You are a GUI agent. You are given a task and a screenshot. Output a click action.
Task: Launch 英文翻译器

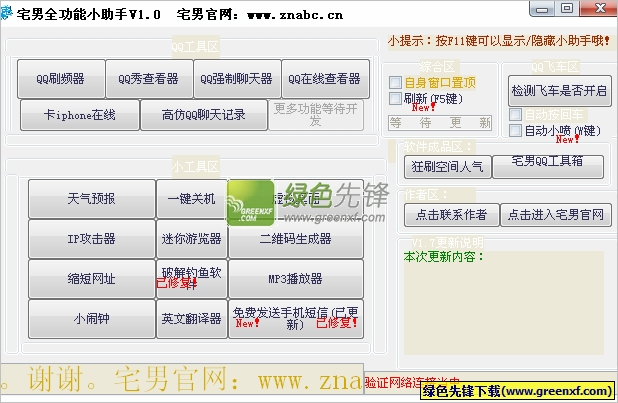tap(192, 319)
